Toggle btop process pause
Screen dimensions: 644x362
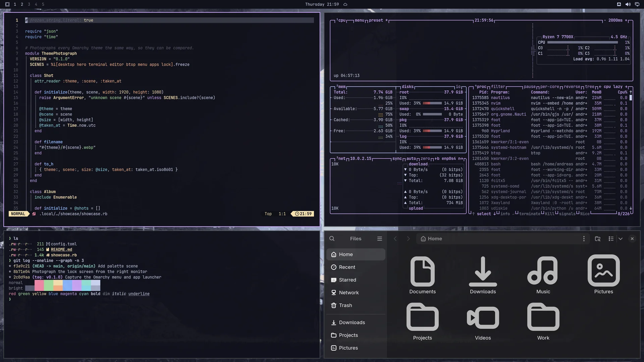coord(530,87)
